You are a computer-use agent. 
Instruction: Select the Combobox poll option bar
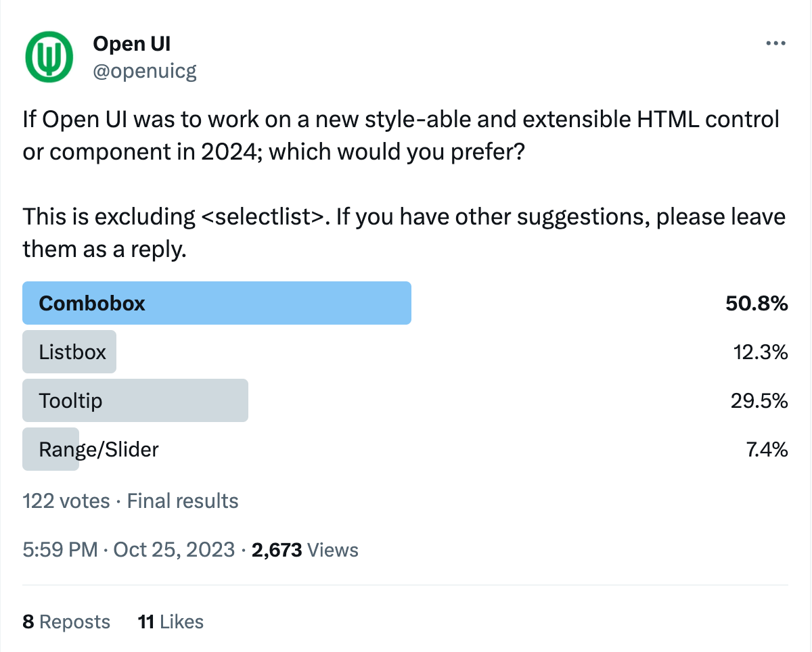217,303
